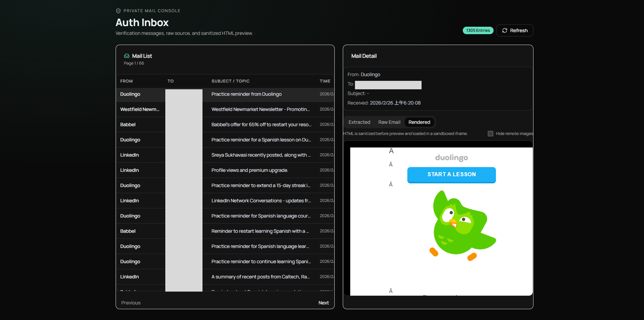
Task: Enable Hide remote images checkbox
Action: [491, 134]
